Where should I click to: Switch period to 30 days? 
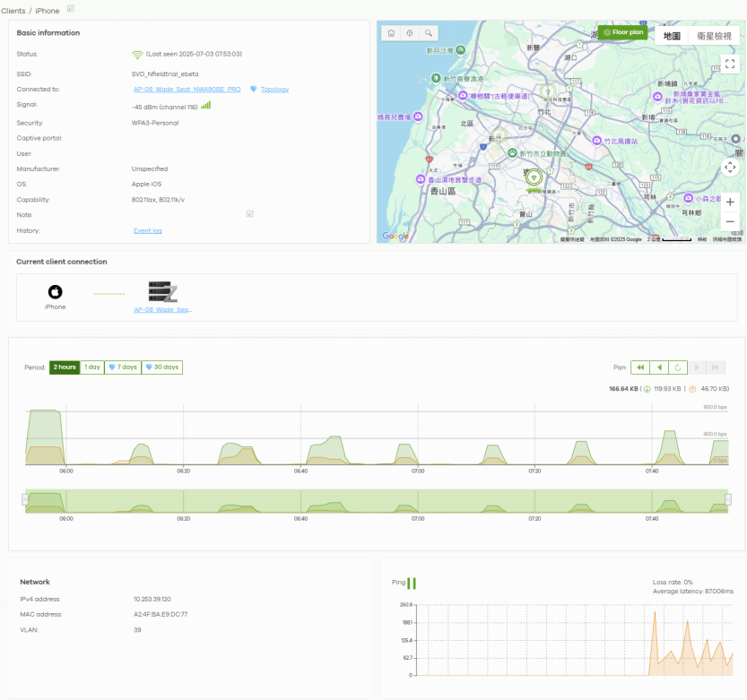(162, 367)
